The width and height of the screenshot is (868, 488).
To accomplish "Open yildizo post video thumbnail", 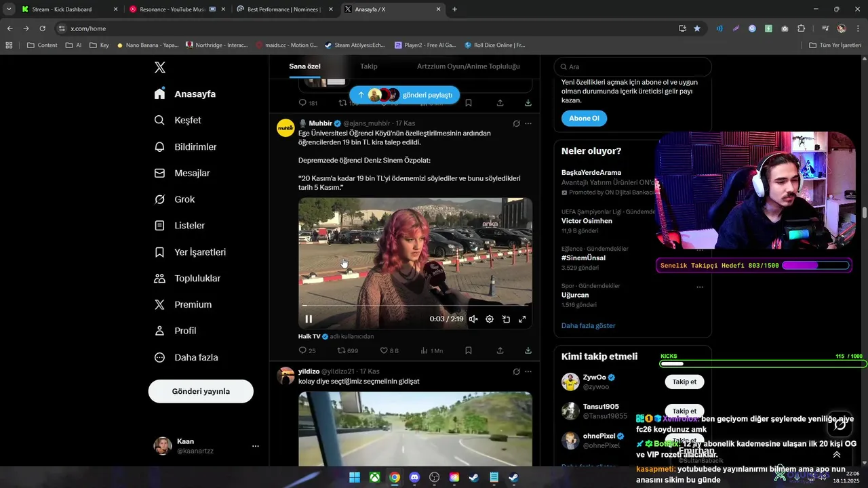I will [415, 428].
